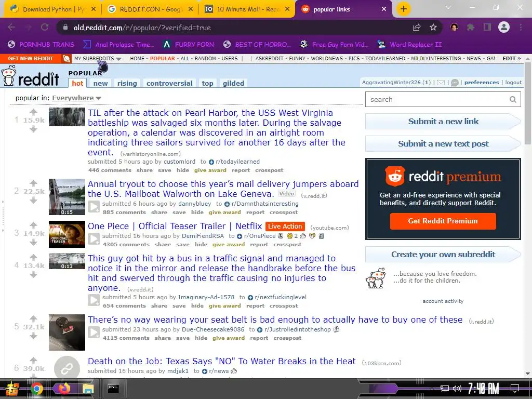Downvote the bus traffic signal post
Viewport: 532px width, 399px height.
click(33, 274)
